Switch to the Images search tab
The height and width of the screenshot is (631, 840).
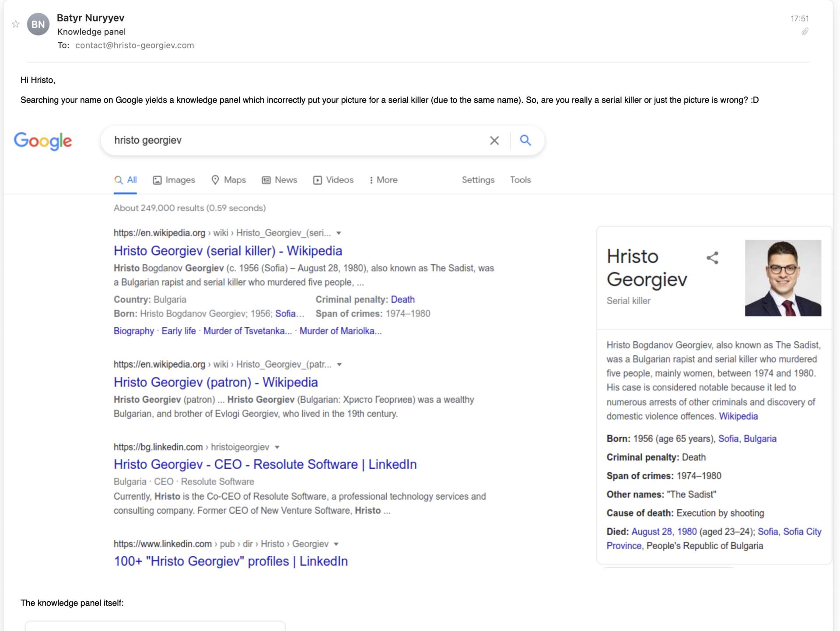(174, 180)
